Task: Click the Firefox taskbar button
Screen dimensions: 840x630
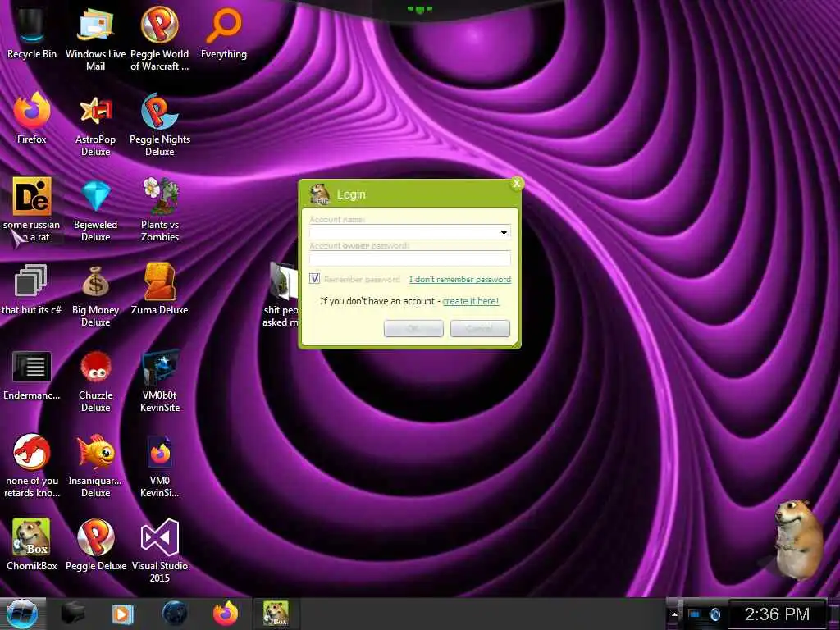Action: [226, 614]
